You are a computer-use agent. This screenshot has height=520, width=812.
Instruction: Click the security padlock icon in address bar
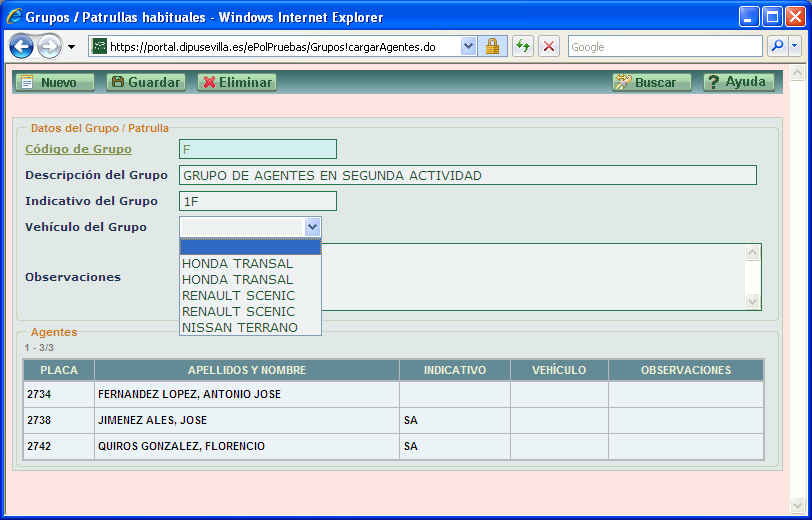(x=492, y=47)
